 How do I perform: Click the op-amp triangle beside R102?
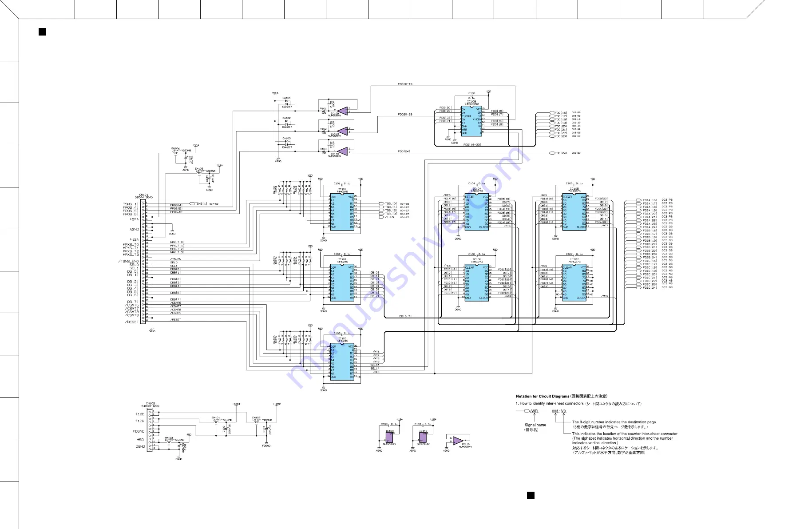coord(342,131)
